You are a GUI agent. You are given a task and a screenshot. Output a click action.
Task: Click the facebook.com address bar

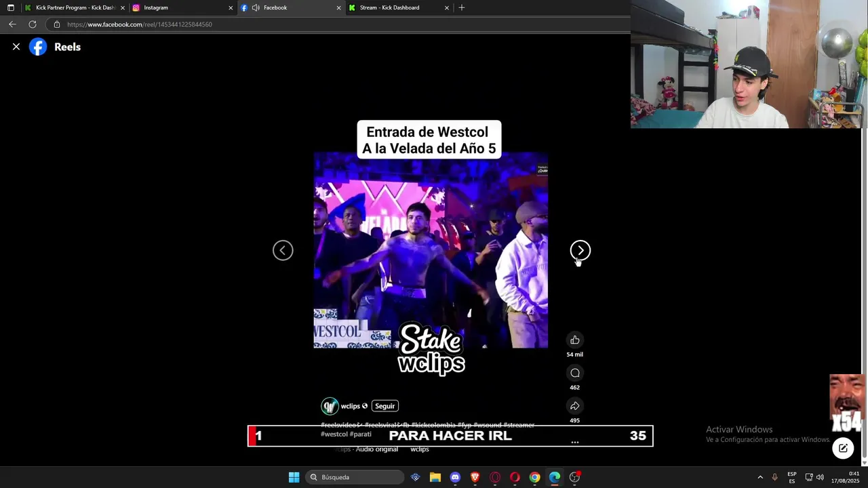pos(339,24)
